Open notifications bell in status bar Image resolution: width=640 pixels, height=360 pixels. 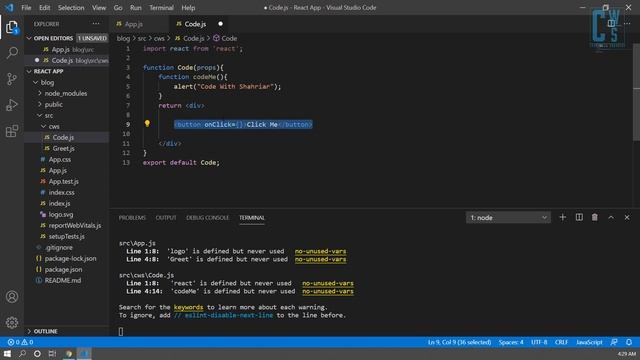629,342
